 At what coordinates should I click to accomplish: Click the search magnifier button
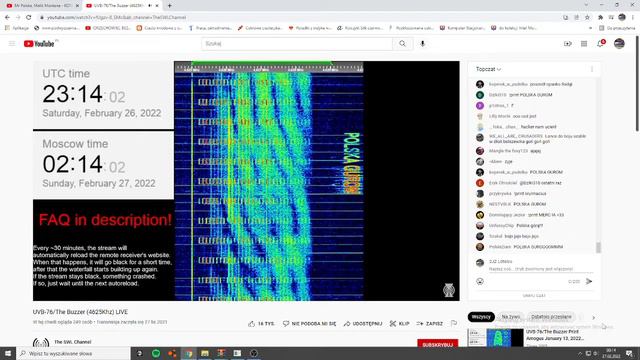(x=402, y=44)
